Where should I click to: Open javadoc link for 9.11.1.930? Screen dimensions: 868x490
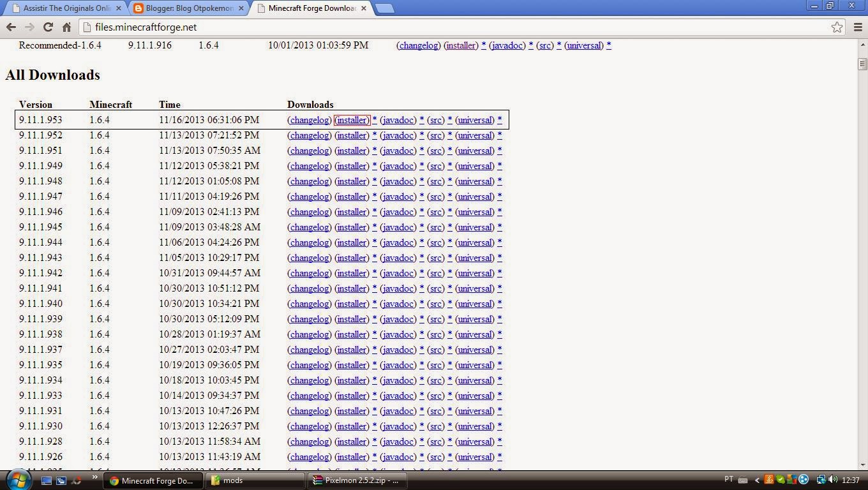[398, 426]
